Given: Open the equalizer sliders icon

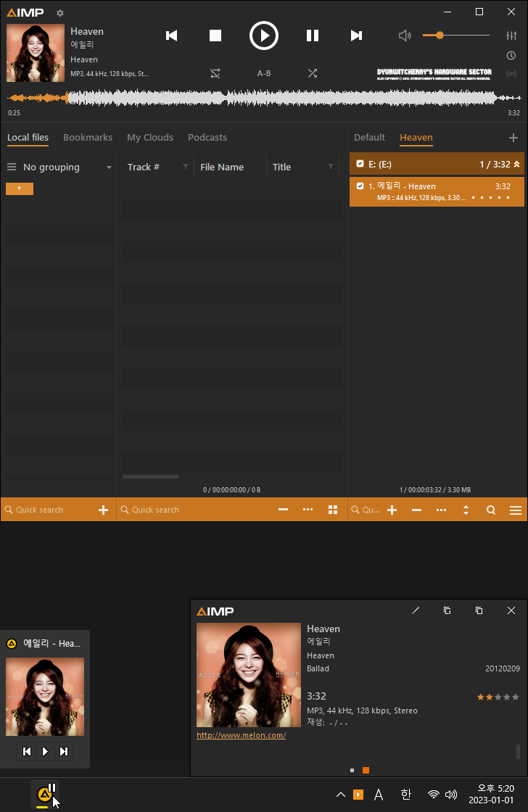Looking at the screenshot, I should coord(511,36).
